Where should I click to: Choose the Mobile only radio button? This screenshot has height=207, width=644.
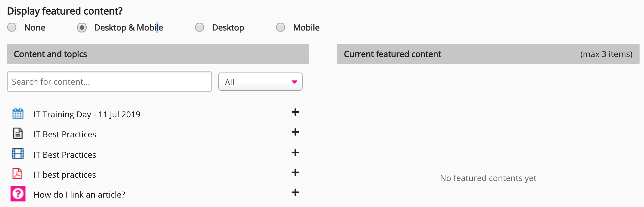(280, 27)
